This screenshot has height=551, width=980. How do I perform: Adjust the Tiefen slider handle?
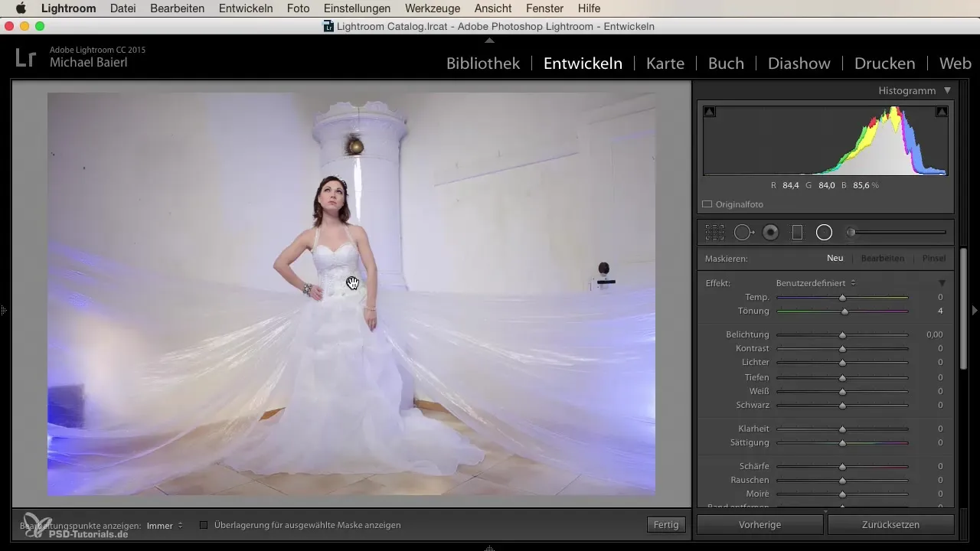[842, 378]
